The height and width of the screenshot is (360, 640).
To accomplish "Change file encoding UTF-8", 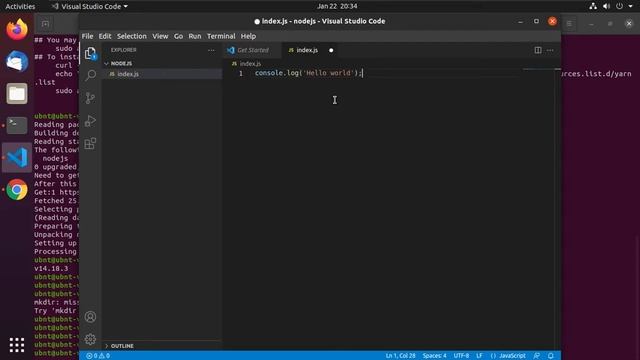I will click(x=461, y=356).
